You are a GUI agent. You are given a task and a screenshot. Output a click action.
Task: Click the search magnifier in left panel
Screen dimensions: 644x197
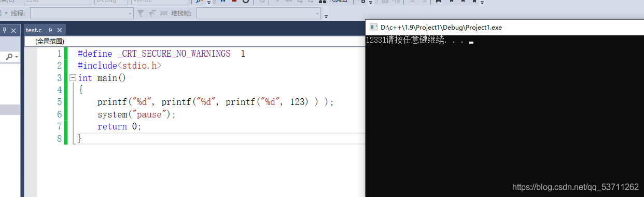(x=9, y=57)
